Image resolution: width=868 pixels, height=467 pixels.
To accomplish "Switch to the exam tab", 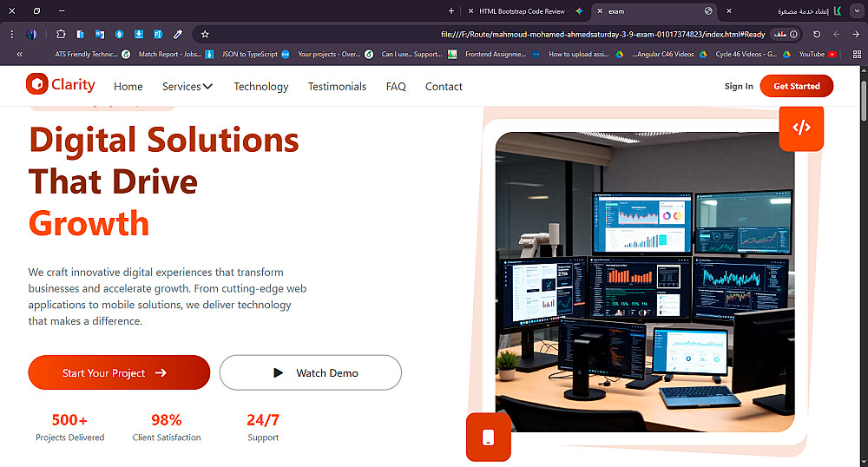I will (654, 11).
